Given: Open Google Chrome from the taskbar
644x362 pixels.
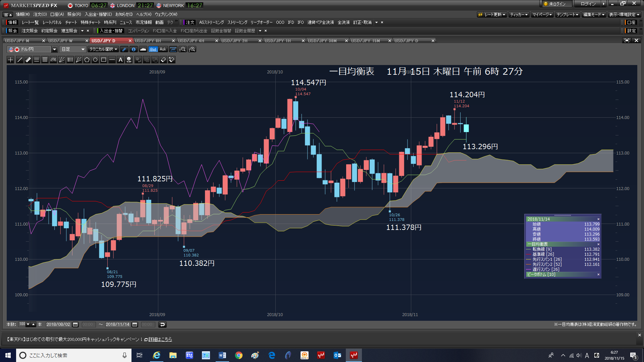Looking at the screenshot, I should click(238, 355).
